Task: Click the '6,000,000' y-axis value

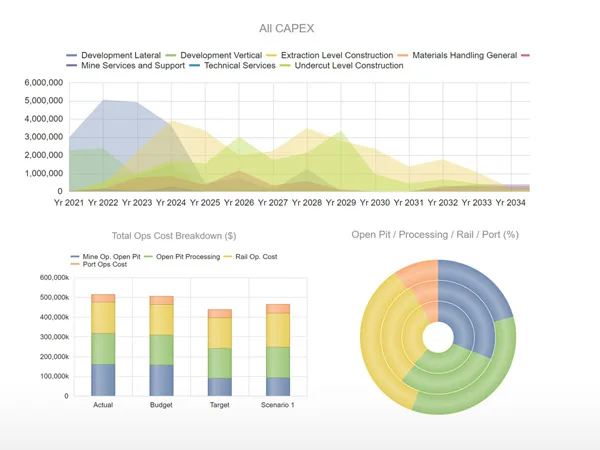Action: (x=44, y=83)
